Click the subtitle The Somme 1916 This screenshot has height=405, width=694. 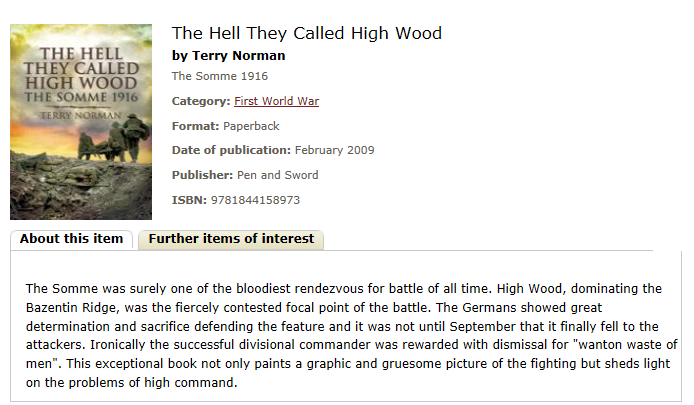pos(220,76)
